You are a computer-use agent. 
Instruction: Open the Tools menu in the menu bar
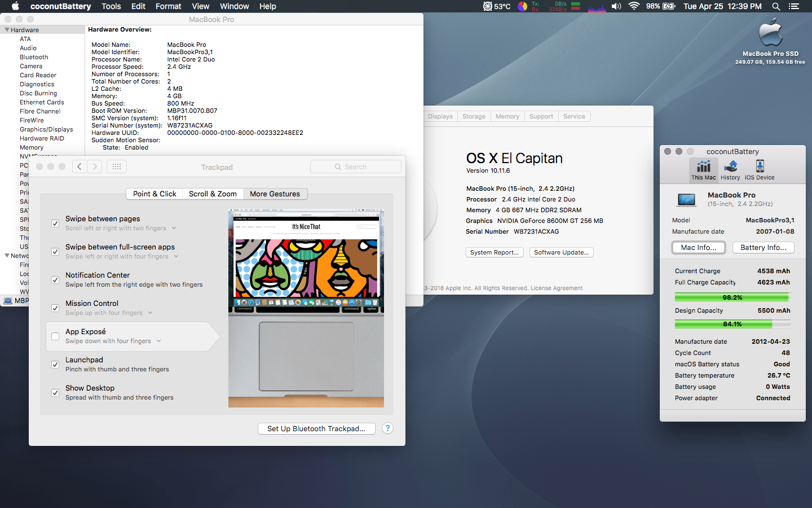(111, 6)
